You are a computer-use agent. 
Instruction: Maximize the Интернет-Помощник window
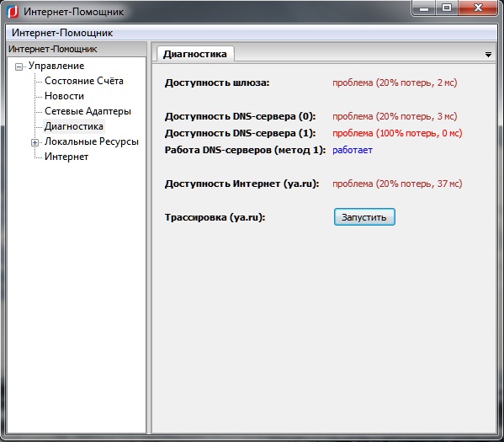point(447,8)
